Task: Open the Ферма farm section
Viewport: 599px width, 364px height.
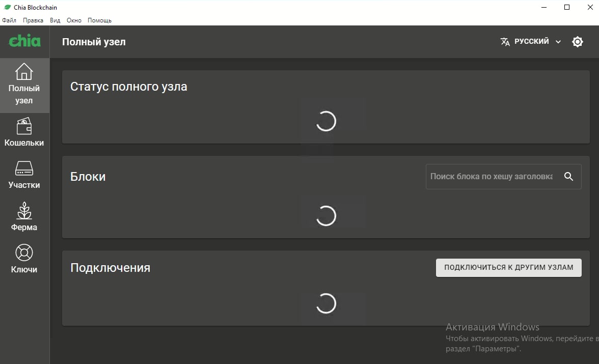Action: coord(24,216)
